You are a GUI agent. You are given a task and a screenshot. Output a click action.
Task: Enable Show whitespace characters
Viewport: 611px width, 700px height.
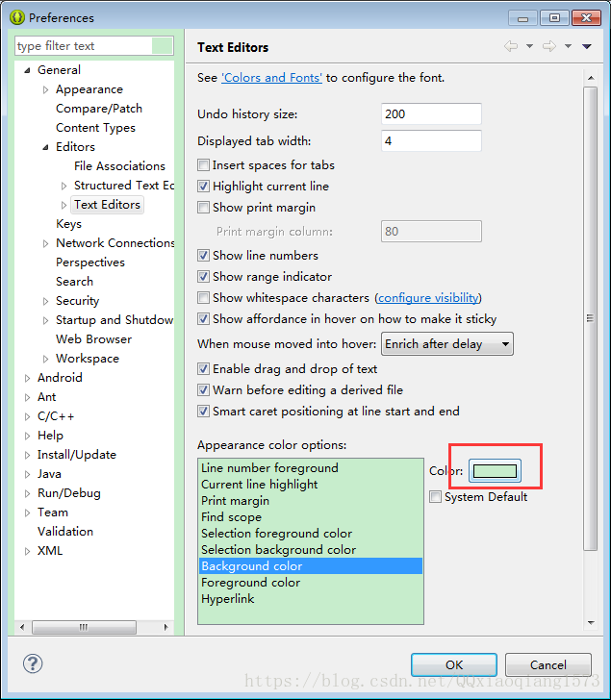pyautogui.click(x=203, y=298)
